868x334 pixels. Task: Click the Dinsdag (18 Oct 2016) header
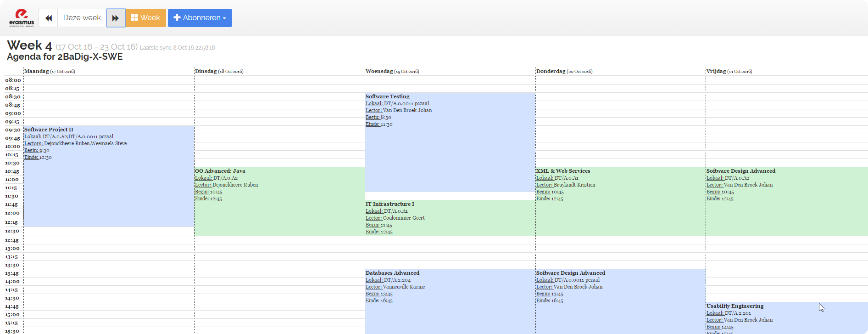pyautogui.click(x=219, y=71)
